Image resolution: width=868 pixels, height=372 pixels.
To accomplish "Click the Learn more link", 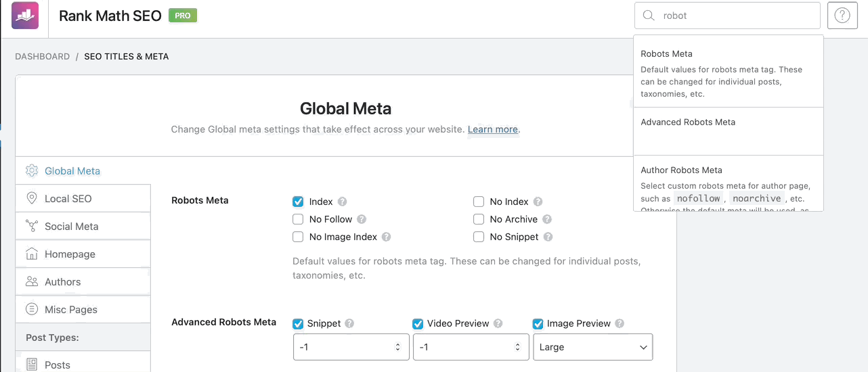I will tap(492, 129).
